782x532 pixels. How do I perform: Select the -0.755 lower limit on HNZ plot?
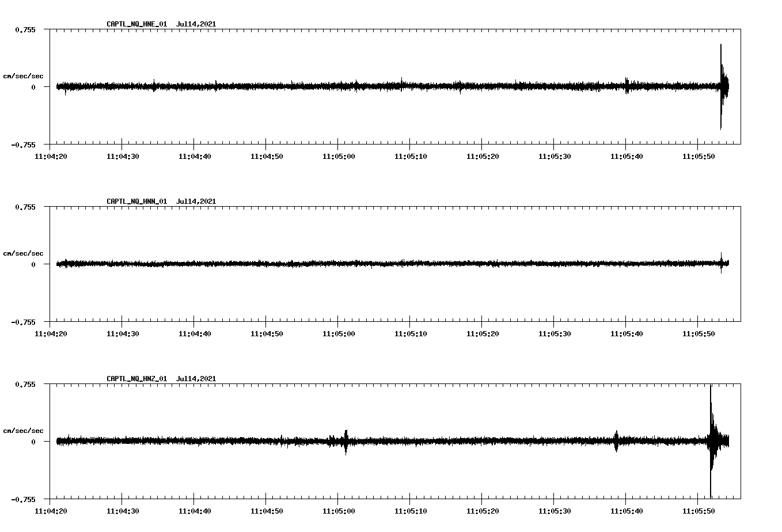point(23,499)
